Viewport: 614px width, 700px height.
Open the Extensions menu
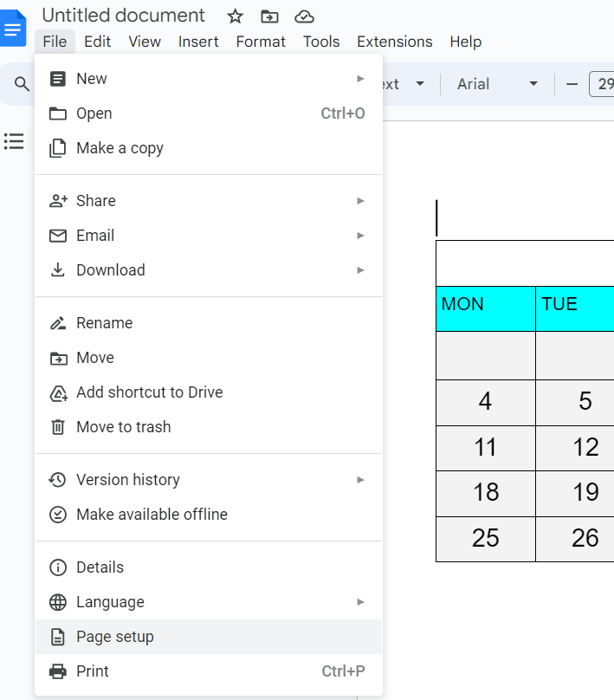[394, 42]
